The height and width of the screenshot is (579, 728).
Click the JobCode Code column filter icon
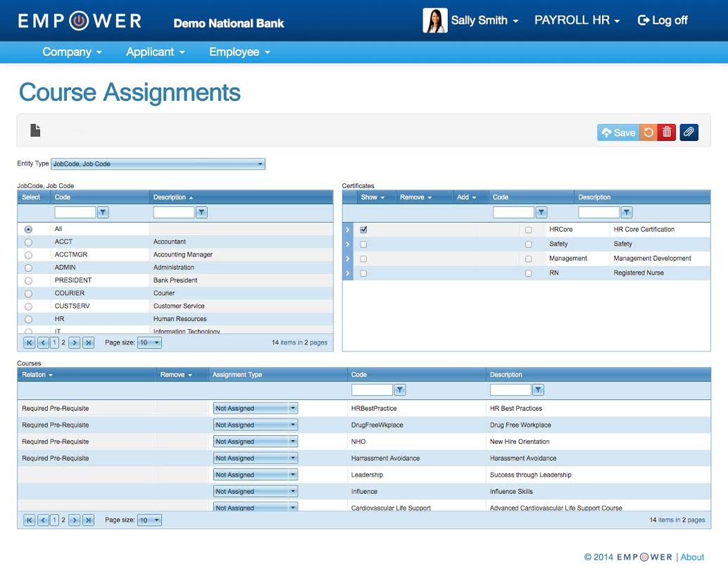tap(103, 213)
